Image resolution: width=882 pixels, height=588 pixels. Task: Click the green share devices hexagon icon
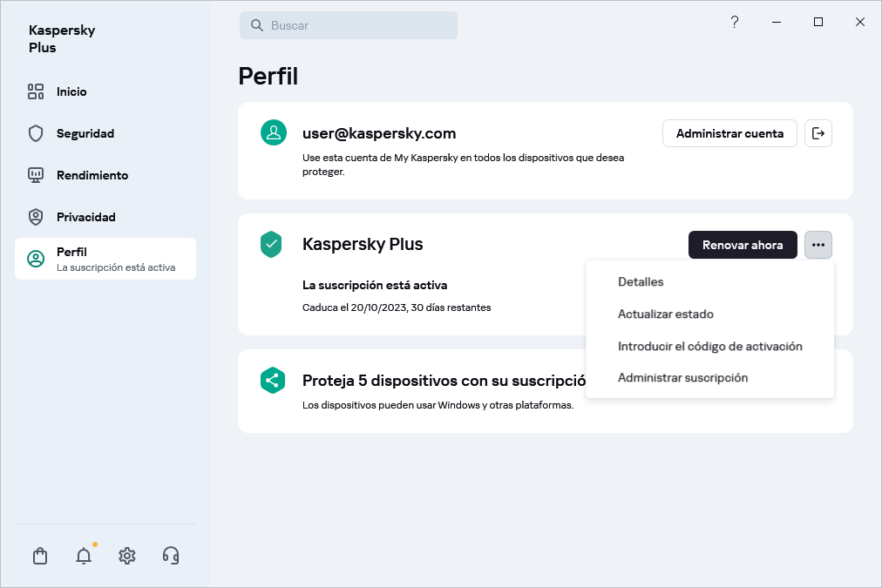coord(273,381)
